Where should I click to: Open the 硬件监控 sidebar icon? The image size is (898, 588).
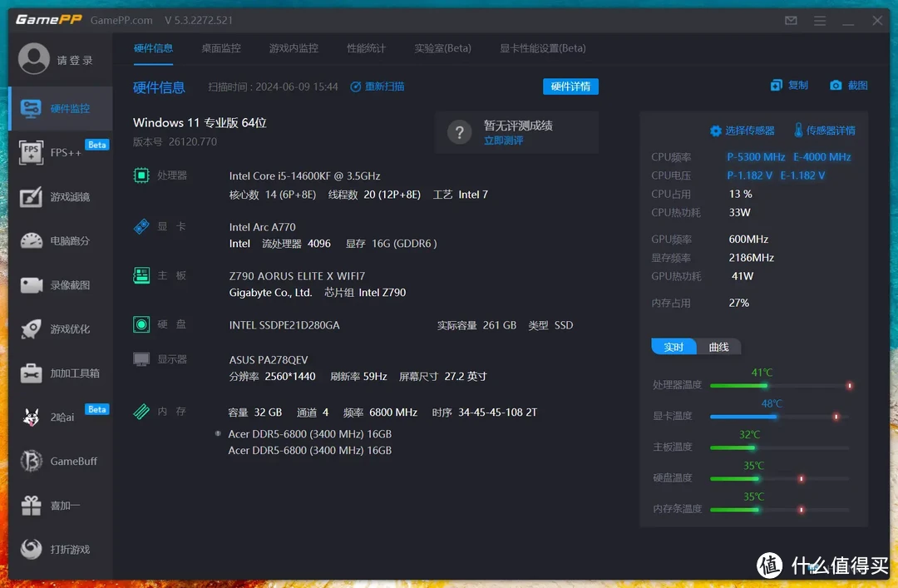pyautogui.click(x=31, y=108)
